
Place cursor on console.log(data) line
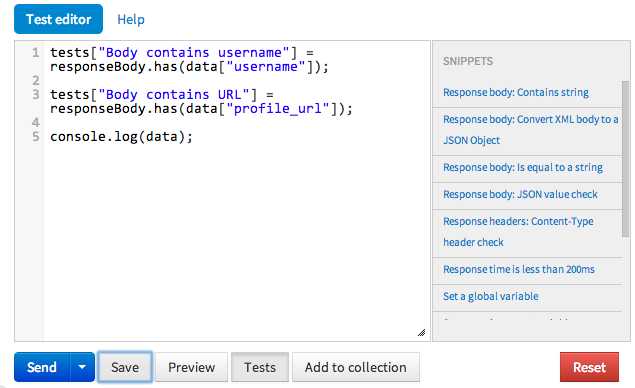point(121,136)
